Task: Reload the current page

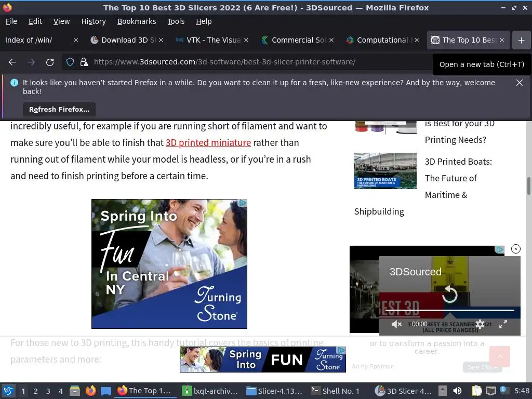Action: 50,62
